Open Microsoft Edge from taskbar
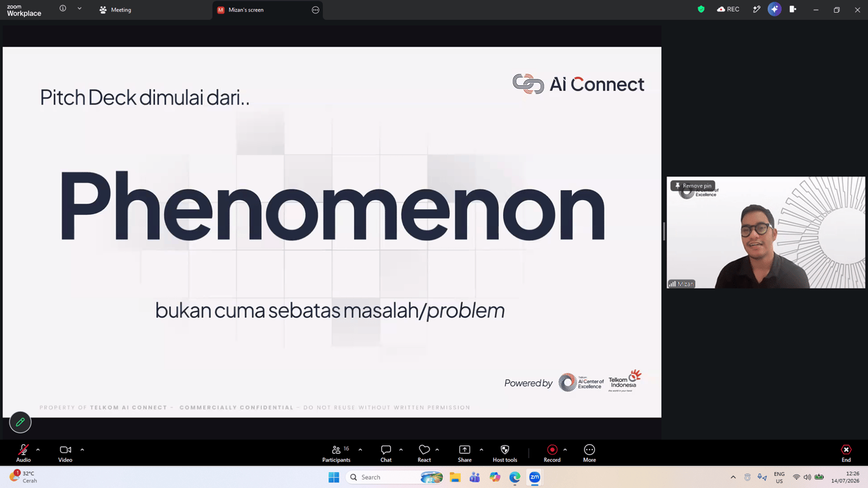Image resolution: width=868 pixels, height=488 pixels. 515,477
